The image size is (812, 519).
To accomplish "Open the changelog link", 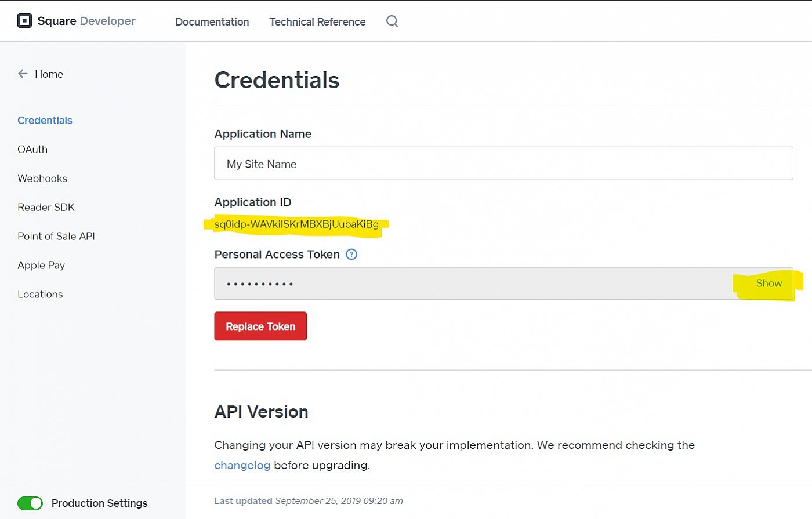I will [x=242, y=465].
